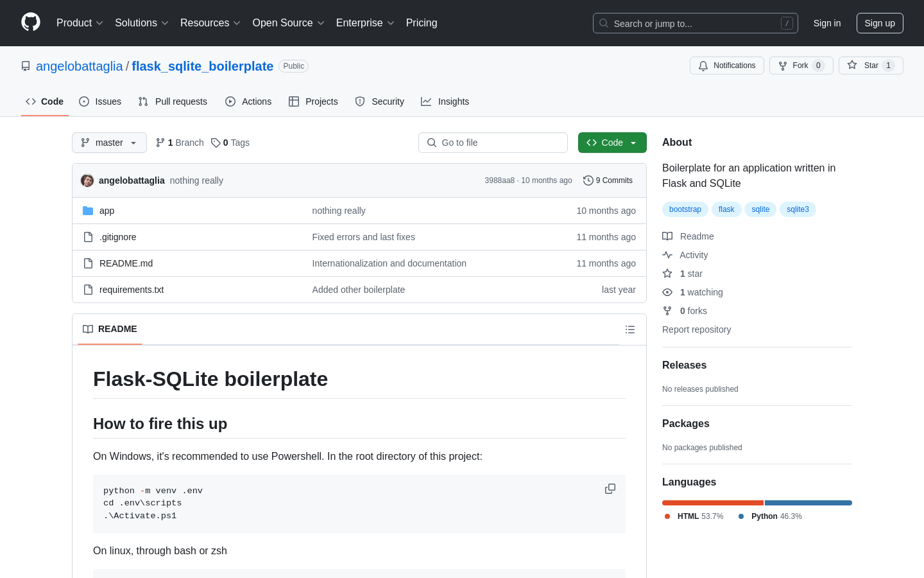924x578 pixels.
Task: Click the GitHub logo icon
Action: 31,22
